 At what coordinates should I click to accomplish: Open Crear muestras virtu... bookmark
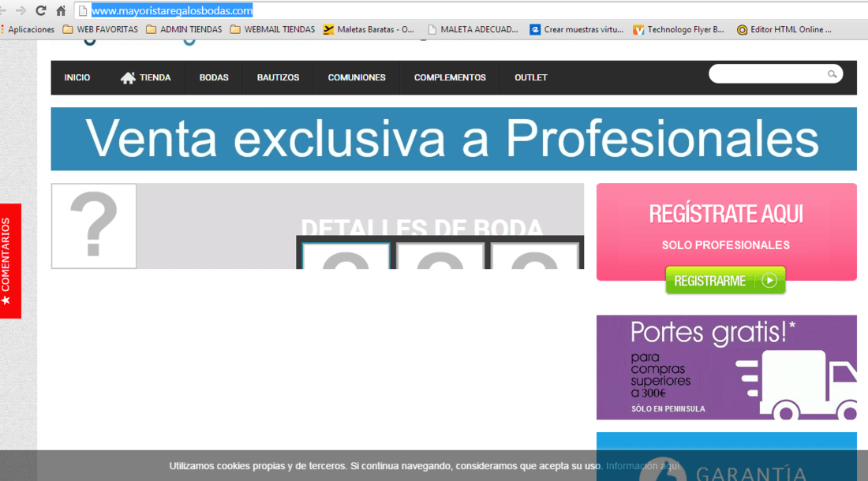tap(576, 29)
